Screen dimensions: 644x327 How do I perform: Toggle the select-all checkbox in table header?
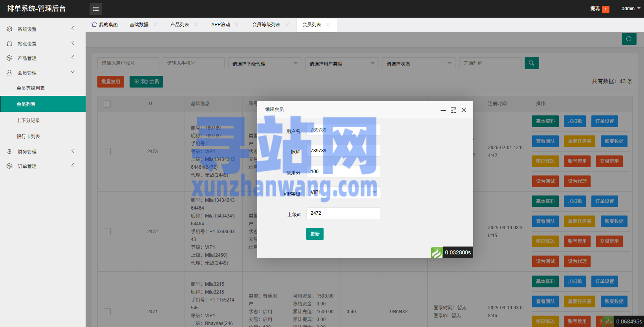(107, 104)
